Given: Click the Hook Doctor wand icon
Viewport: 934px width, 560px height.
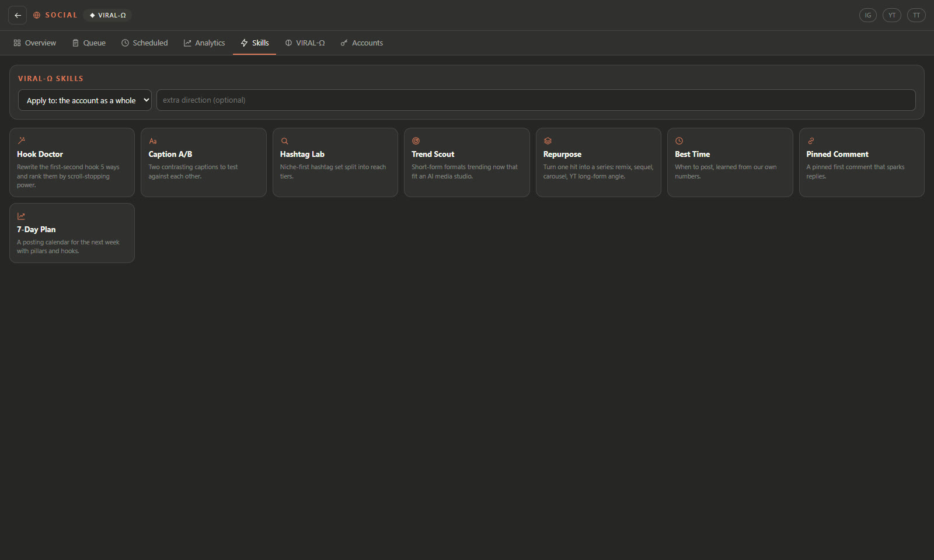Looking at the screenshot, I should click(22, 141).
